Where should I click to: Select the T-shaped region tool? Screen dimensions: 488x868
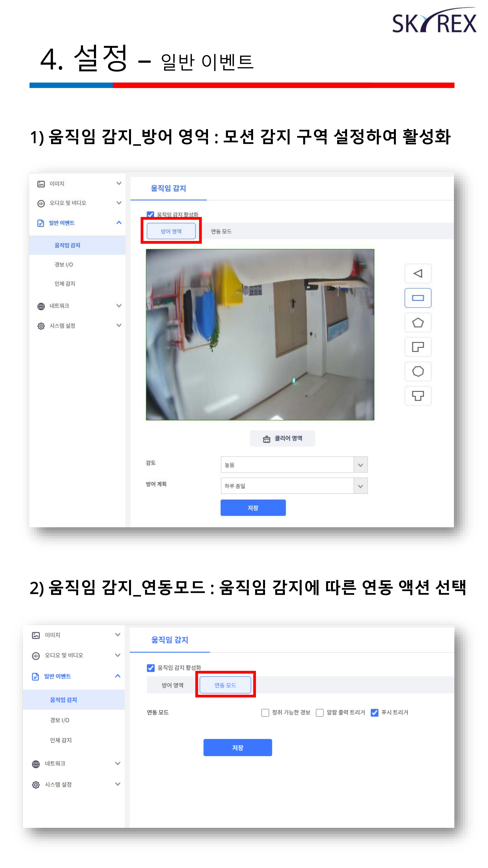click(x=418, y=396)
